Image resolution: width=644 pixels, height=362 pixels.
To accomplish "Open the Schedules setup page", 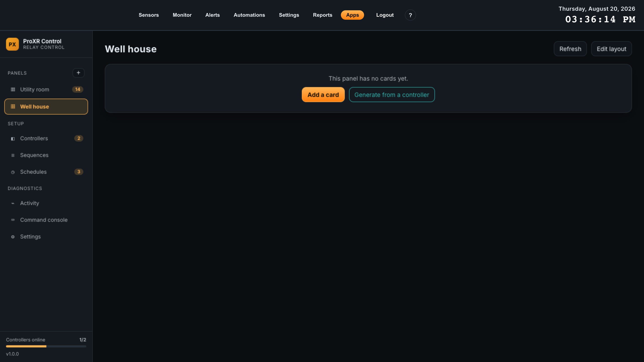I will coord(46,172).
